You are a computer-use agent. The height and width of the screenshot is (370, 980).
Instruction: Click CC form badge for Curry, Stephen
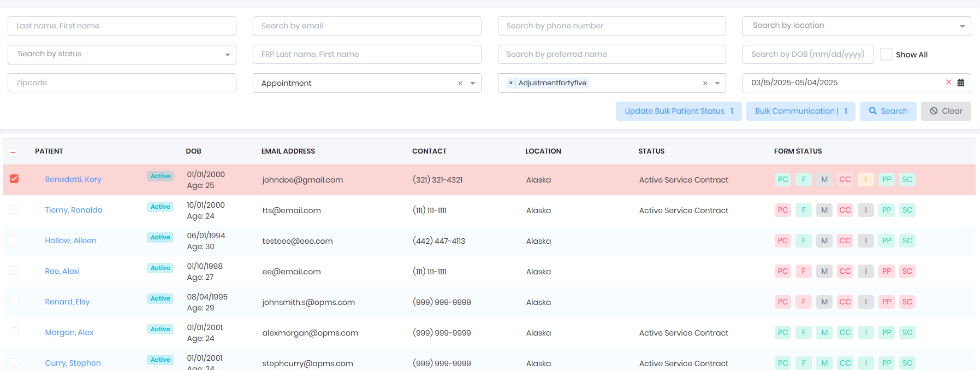tap(845, 363)
